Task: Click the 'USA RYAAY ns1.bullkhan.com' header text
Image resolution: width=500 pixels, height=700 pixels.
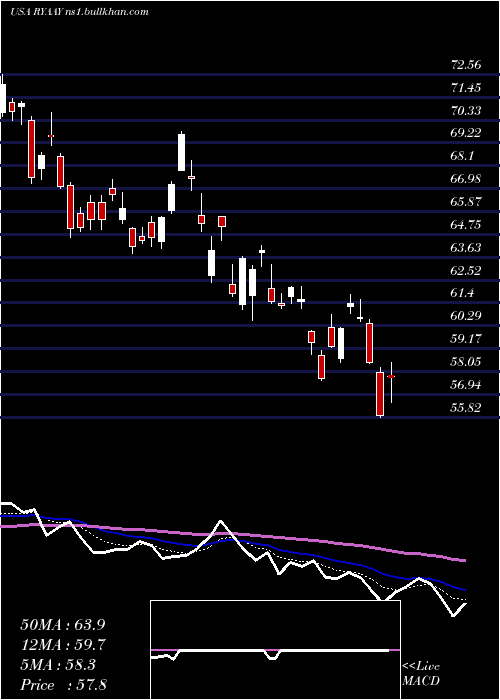Action: [x=79, y=12]
